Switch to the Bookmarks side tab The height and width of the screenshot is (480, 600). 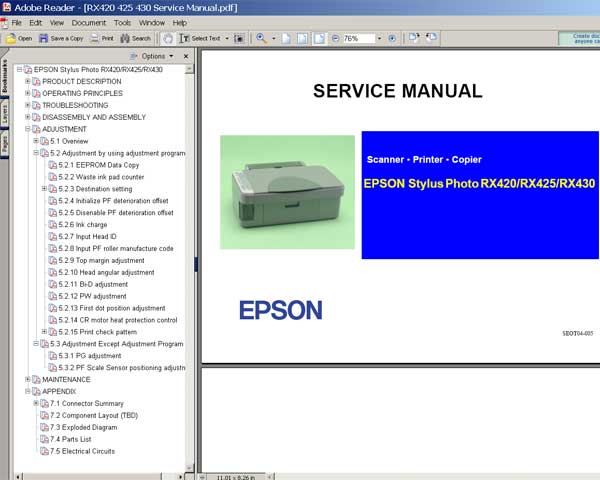tap(4, 77)
